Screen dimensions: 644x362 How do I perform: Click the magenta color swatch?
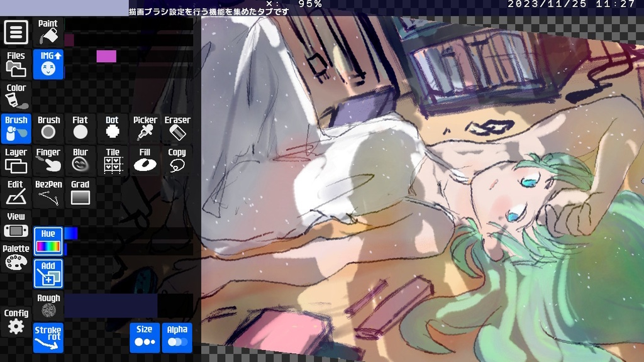[x=106, y=56]
